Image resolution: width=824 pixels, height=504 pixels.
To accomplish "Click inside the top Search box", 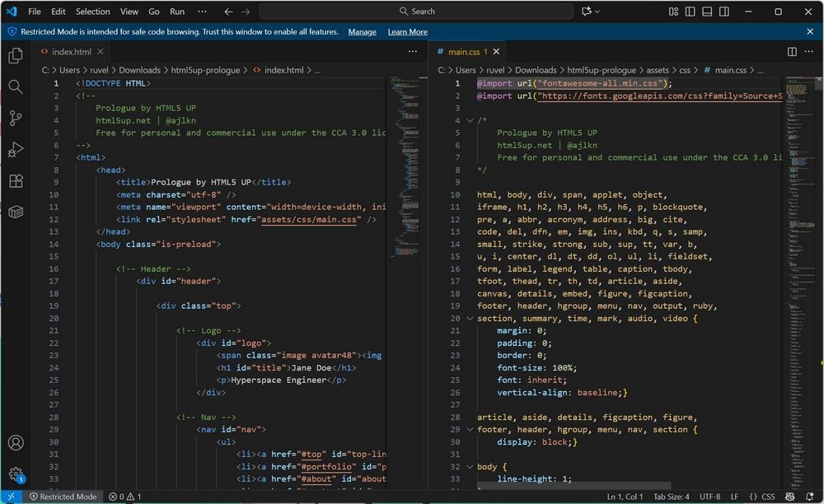I will coord(412,12).
